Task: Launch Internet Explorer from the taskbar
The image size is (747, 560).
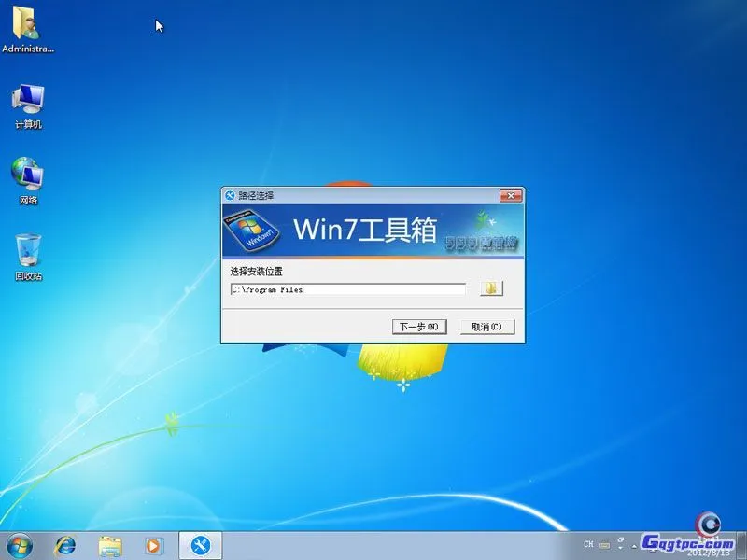Action: [x=65, y=544]
